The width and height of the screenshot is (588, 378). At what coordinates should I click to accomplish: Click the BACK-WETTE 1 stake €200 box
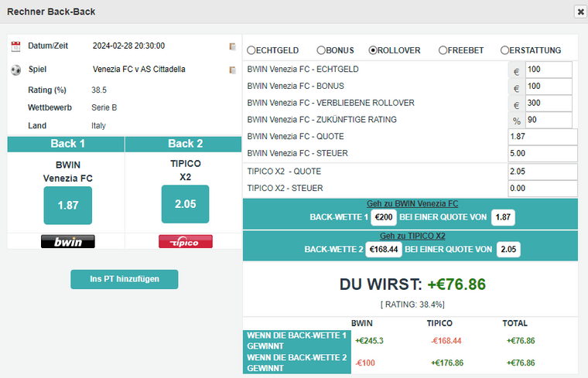(x=384, y=217)
